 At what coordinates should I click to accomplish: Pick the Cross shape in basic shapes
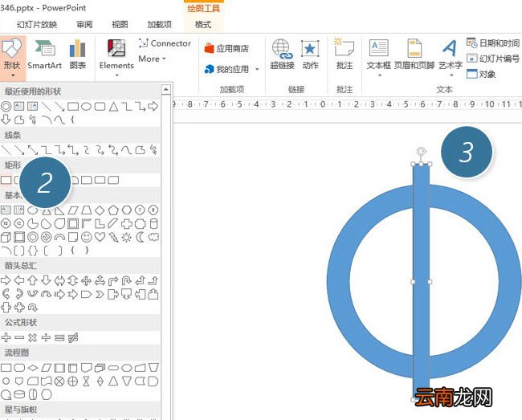pyautogui.click(x=127, y=223)
